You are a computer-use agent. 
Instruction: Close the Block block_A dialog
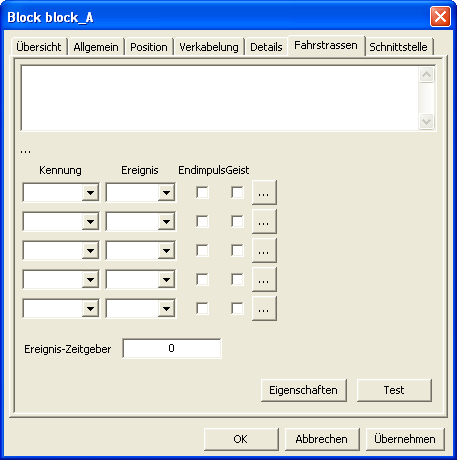click(440, 16)
